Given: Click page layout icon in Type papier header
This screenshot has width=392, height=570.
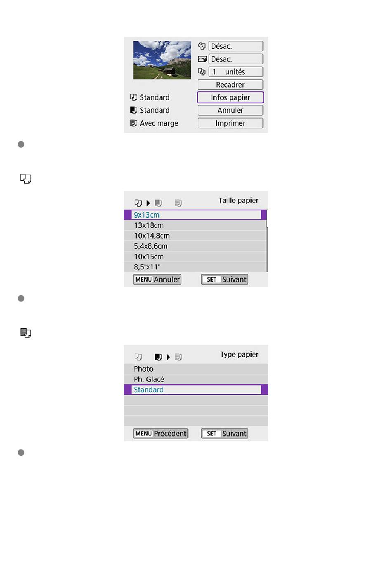Looking at the screenshot, I should click(179, 357).
